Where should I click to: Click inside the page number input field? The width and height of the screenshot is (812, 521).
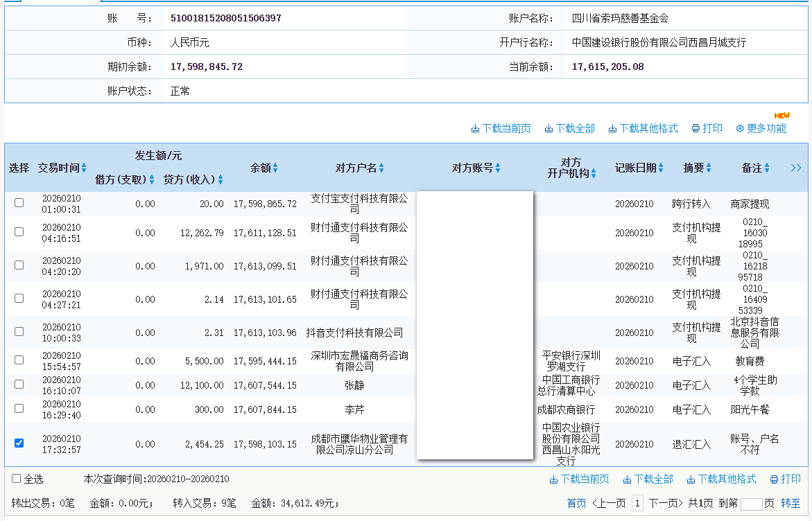point(752,502)
